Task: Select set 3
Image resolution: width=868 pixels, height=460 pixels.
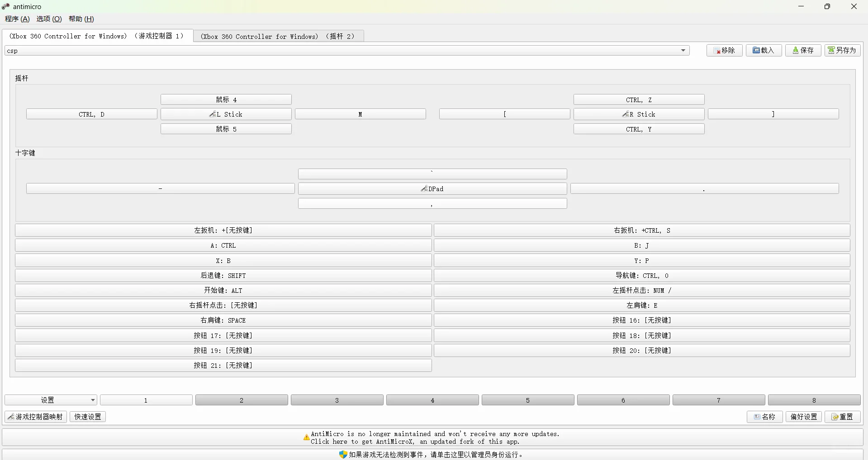Action: 337,400
